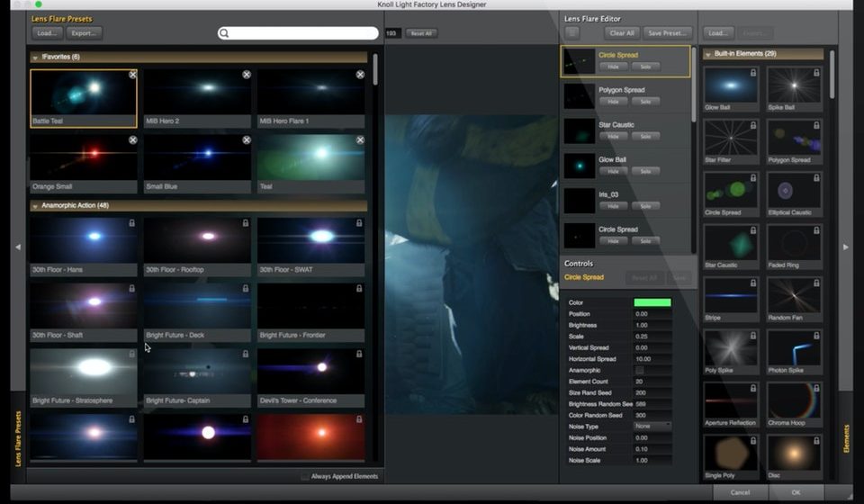Click lock icon on 30th Floor - Rooftop
Screen dimensions: 864x504
(245, 223)
